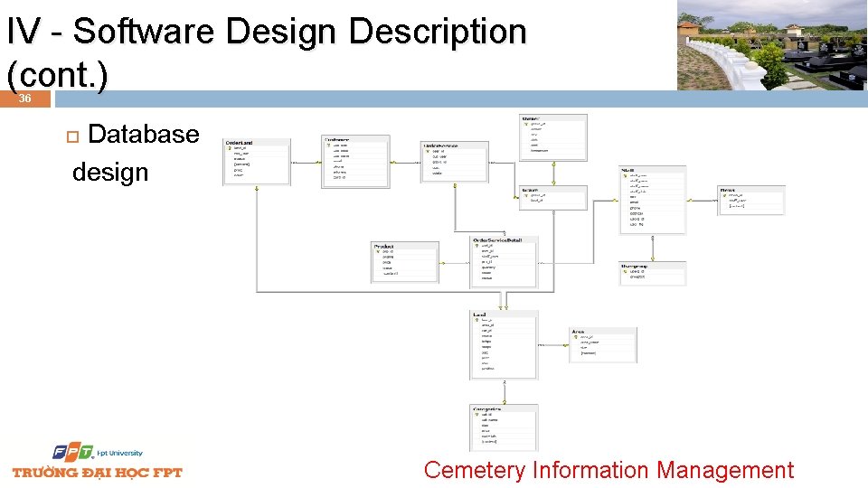The height and width of the screenshot is (488, 868).
Task: Select the Staff table box
Action: point(652,201)
